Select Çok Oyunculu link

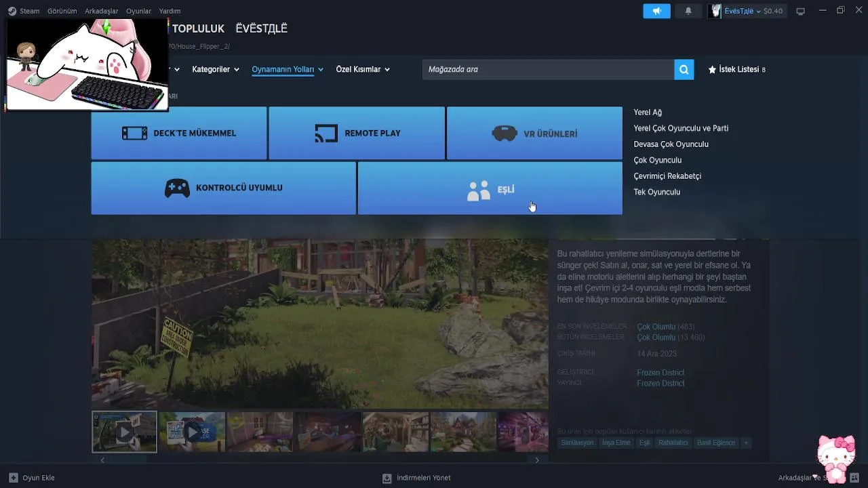click(x=657, y=160)
